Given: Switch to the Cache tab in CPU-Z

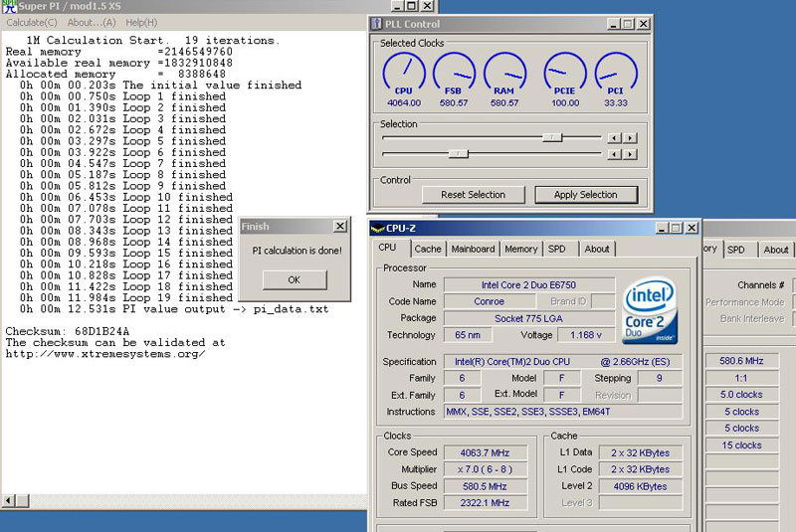Looking at the screenshot, I should pyautogui.click(x=428, y=249).
